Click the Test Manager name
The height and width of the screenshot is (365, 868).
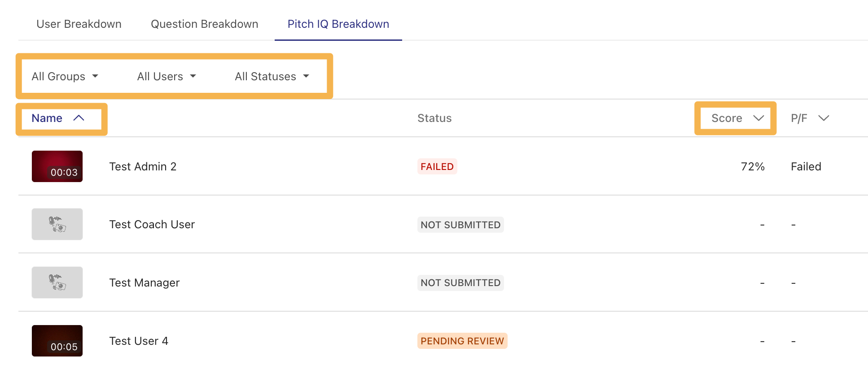145,283
